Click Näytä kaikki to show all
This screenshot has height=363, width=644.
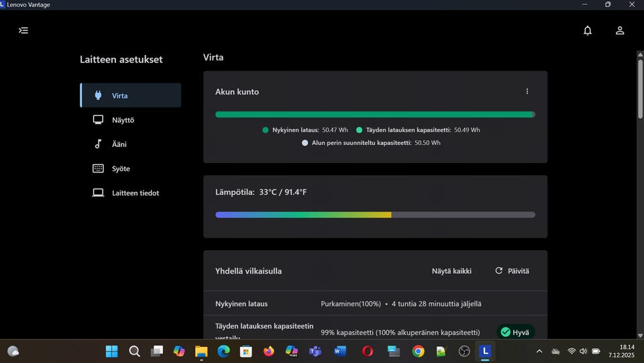coord(451,271)
